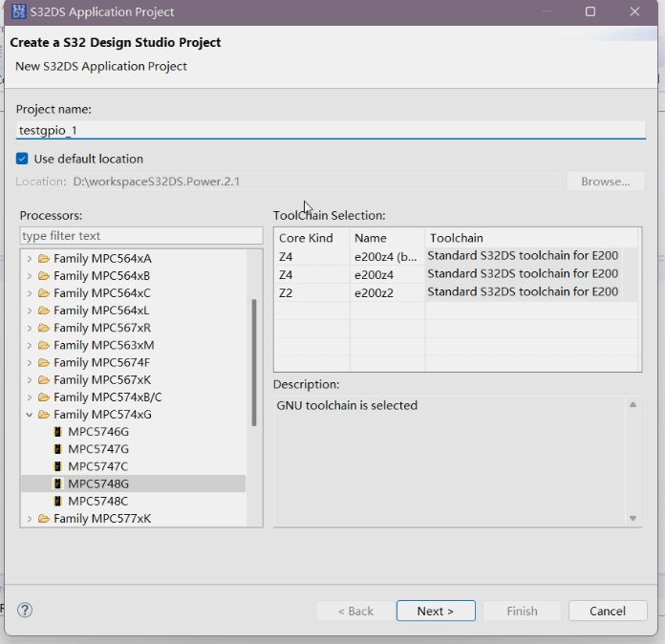This screenshot has height=644, width=665.
Task: Select MPC5748G processor label
Action: coord(98,483)
